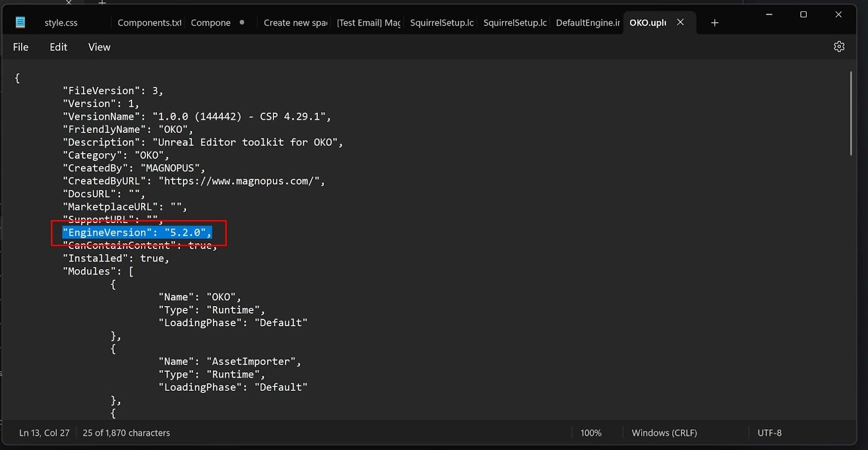Click the "Installed": true line

point(116,258)
